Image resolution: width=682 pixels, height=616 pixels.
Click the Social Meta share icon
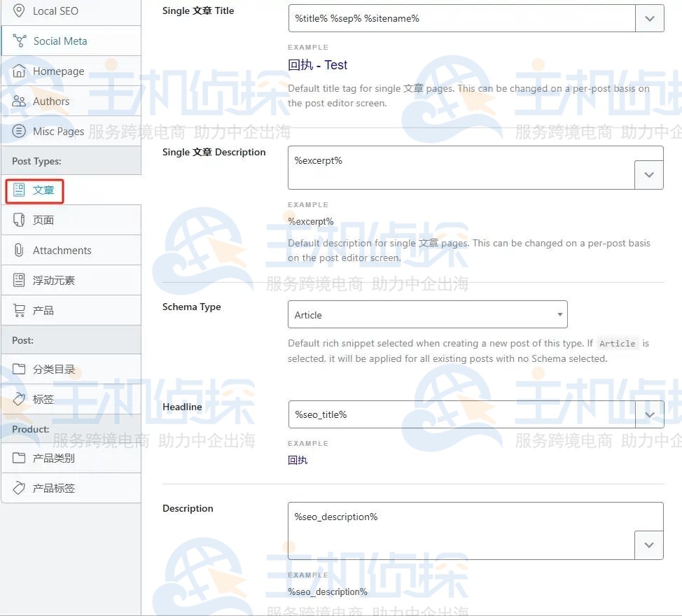point(20,41)
